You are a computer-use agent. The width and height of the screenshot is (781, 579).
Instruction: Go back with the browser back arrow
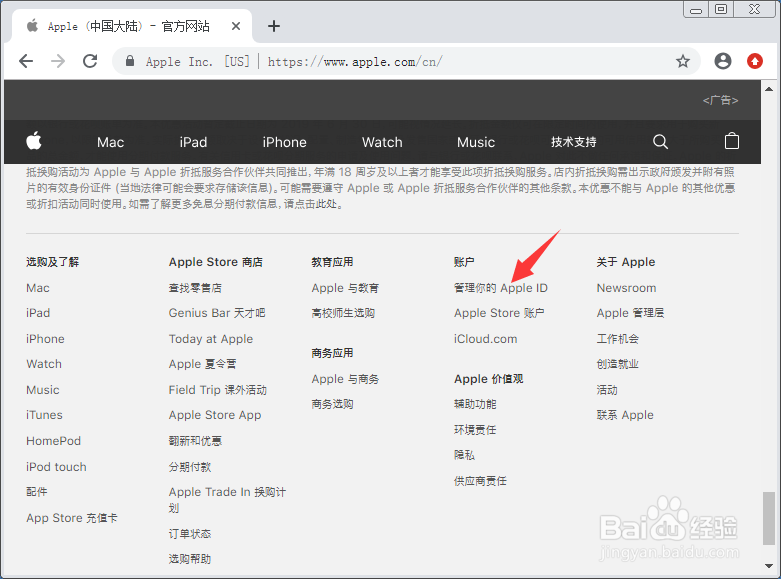tap(26, 61)
